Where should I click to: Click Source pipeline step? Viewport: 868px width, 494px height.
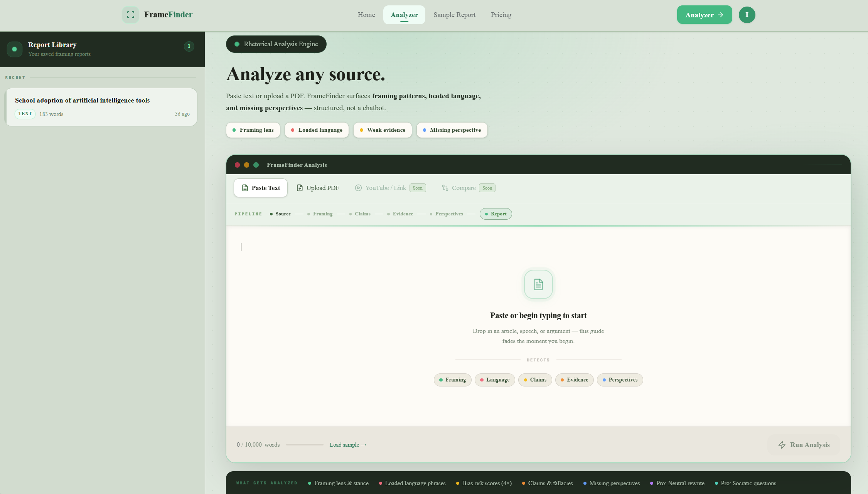click(280, 214)
